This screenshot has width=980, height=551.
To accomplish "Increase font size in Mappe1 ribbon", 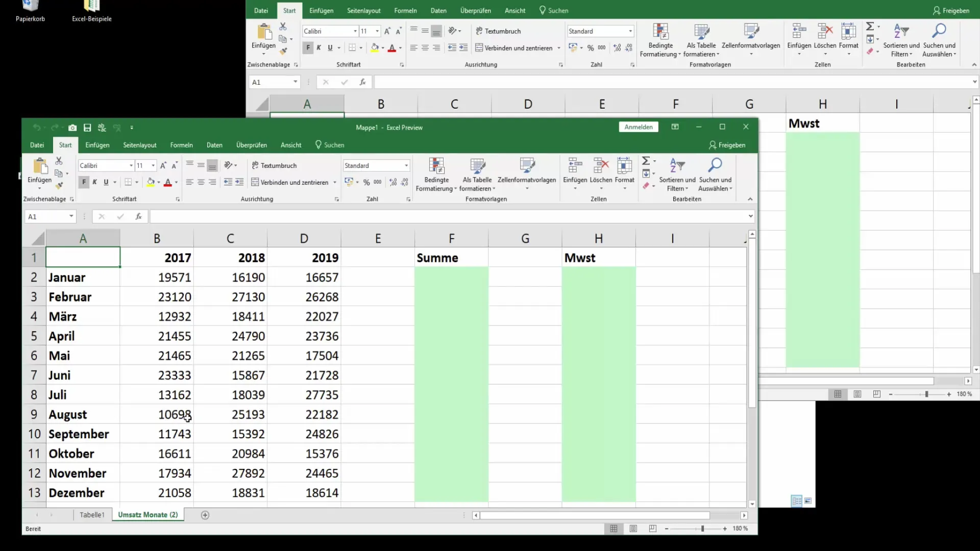I will 163,166.
